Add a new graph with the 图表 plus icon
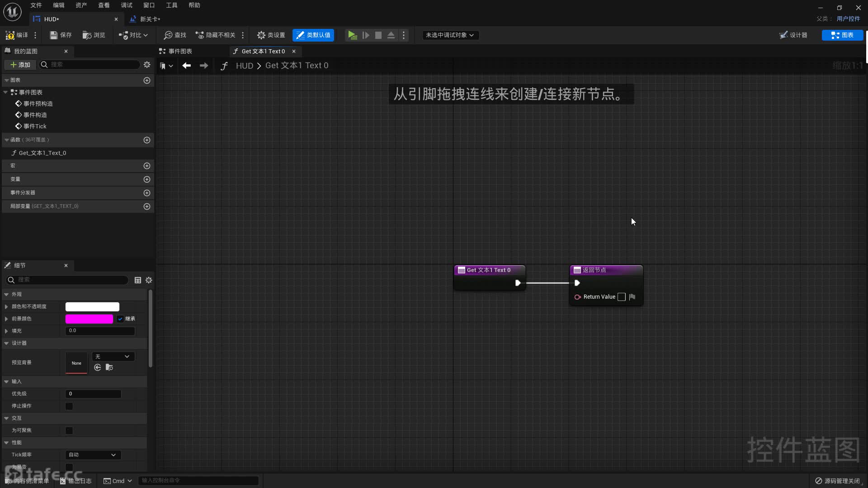The image size is (868, 488). (x=147, y=80)
